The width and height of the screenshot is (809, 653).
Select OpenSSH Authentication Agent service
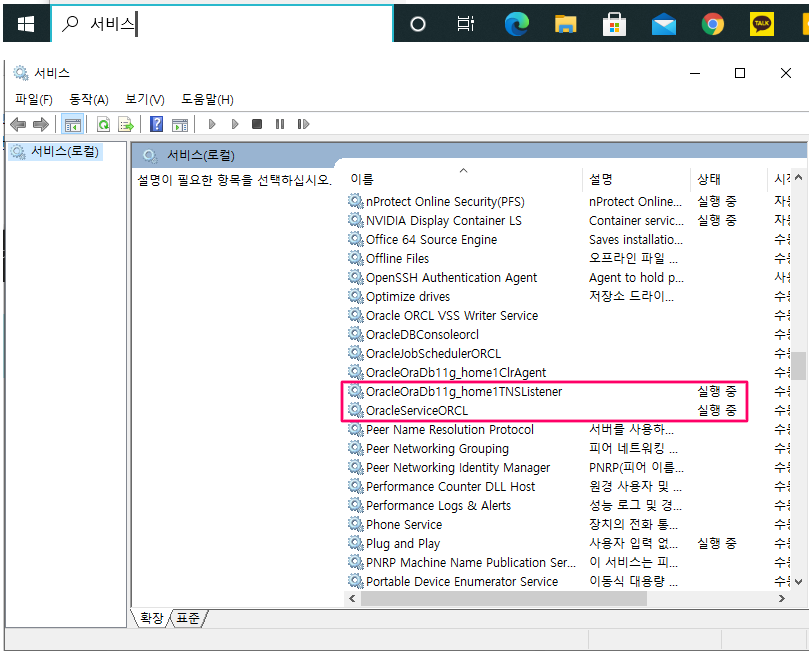[451, 278]
